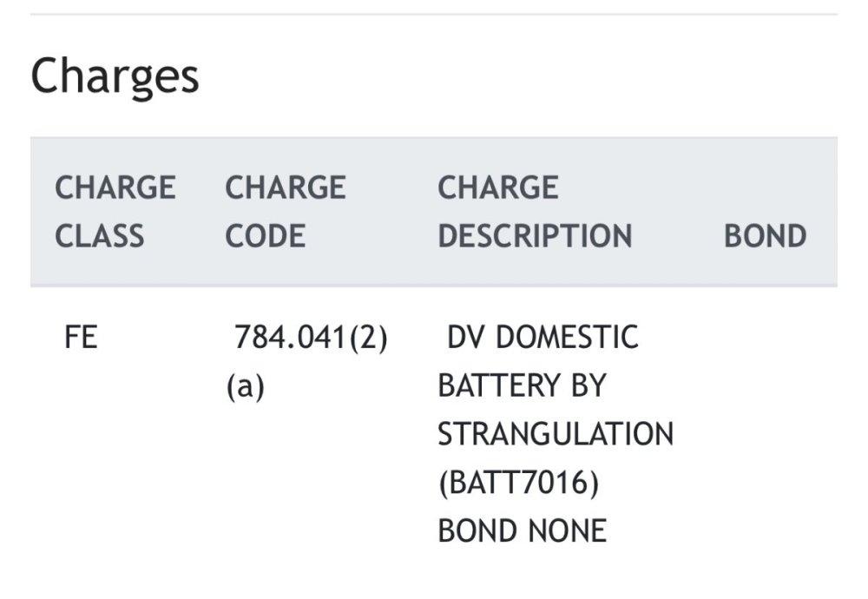Click the word STRANGULATION
868x599 pixels.
[x=556, y=434]
